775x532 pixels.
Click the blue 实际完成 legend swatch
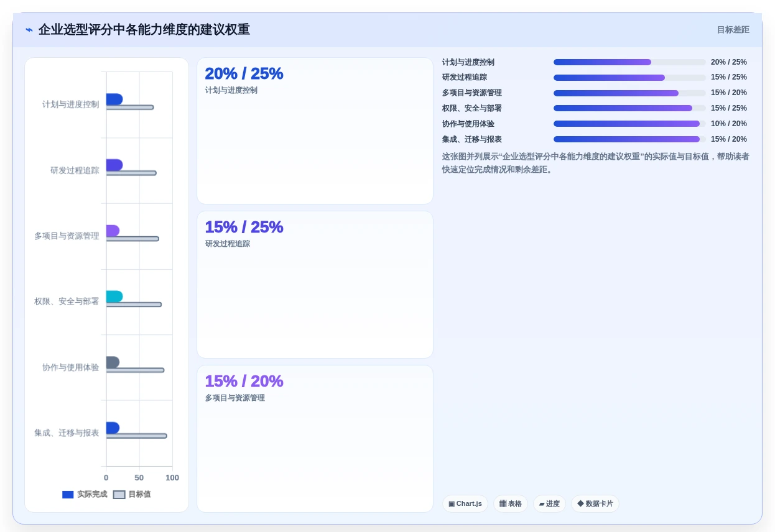coord(68,495)
